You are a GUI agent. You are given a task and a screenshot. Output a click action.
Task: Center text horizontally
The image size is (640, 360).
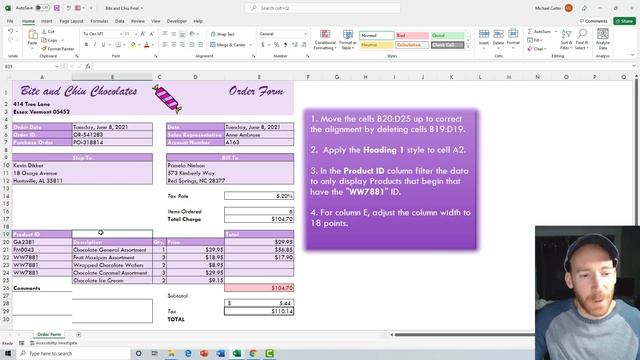point(174,44)
